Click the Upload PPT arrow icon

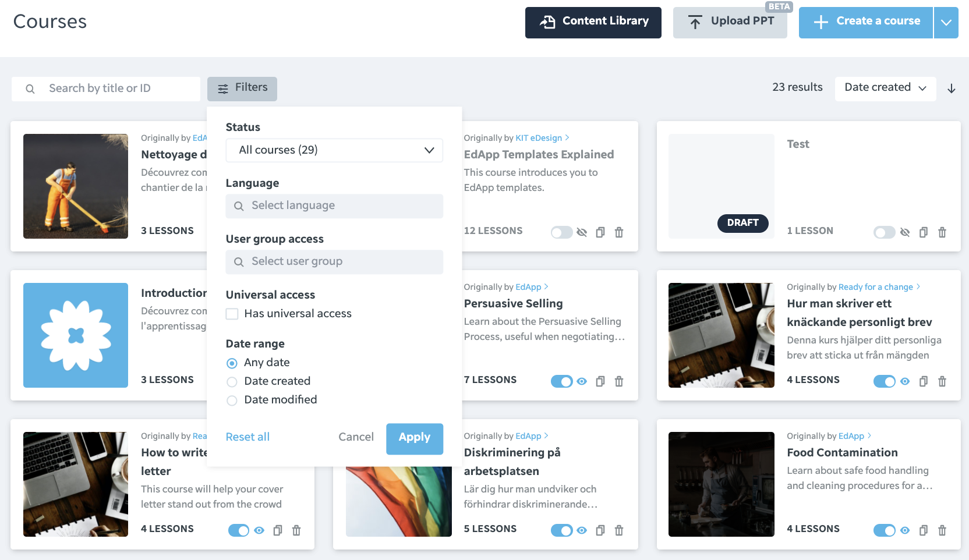coord(695,22)
